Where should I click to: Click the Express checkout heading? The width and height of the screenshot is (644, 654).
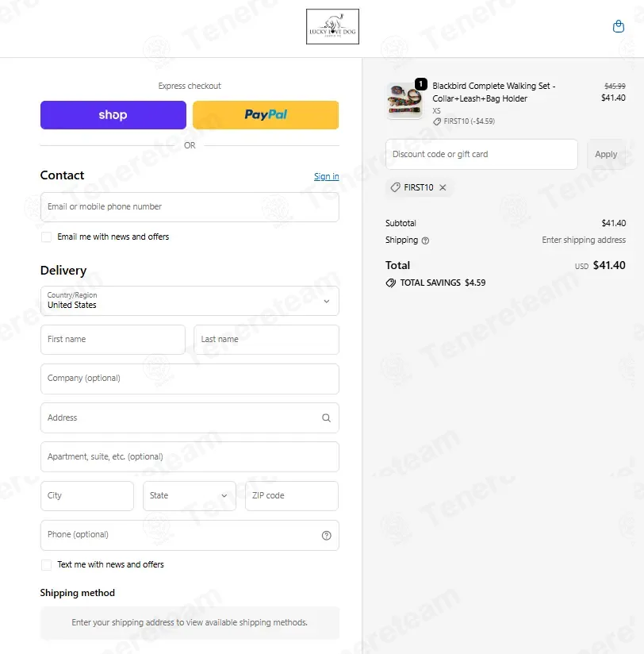[190, 86]
